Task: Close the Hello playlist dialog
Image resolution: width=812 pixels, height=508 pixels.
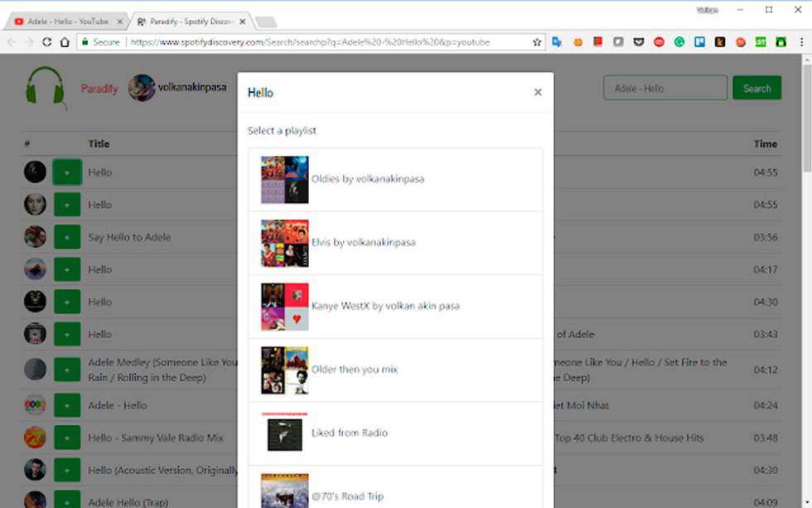Action: (538, 92)
